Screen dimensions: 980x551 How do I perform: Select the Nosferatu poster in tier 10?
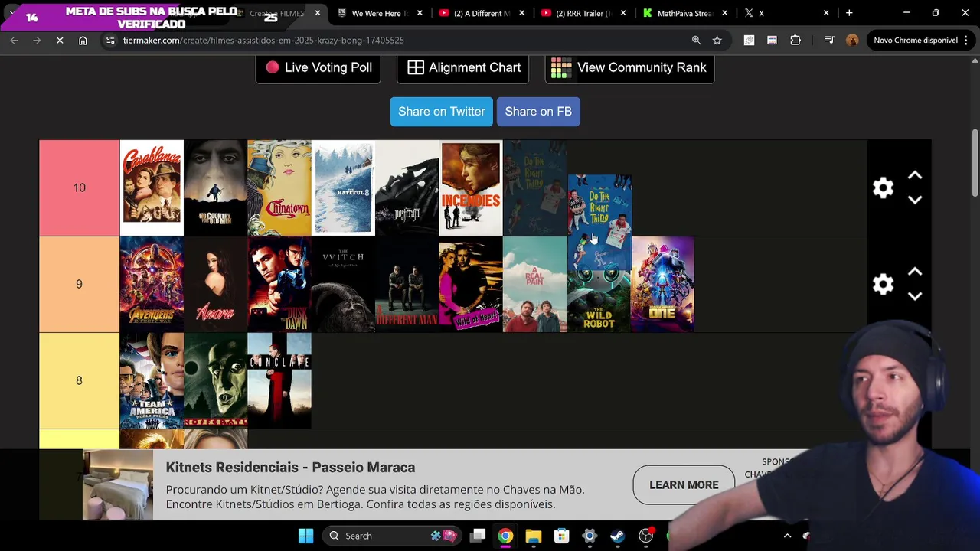coord(407,187)
